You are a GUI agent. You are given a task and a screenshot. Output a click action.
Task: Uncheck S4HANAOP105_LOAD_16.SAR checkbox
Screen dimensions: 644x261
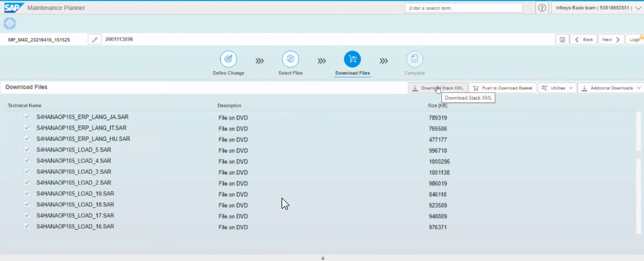27,226
